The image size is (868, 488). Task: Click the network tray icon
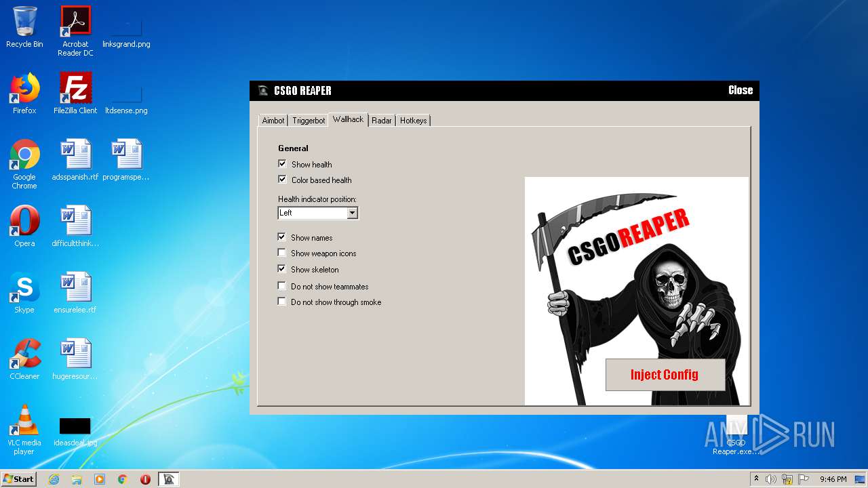click(787, 479)
